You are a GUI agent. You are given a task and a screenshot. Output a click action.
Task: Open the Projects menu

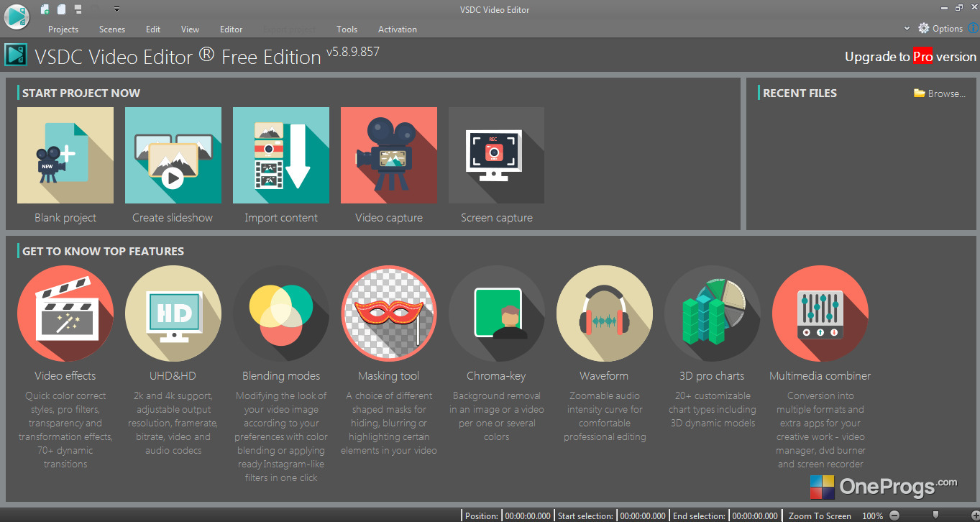click(63, 29)
